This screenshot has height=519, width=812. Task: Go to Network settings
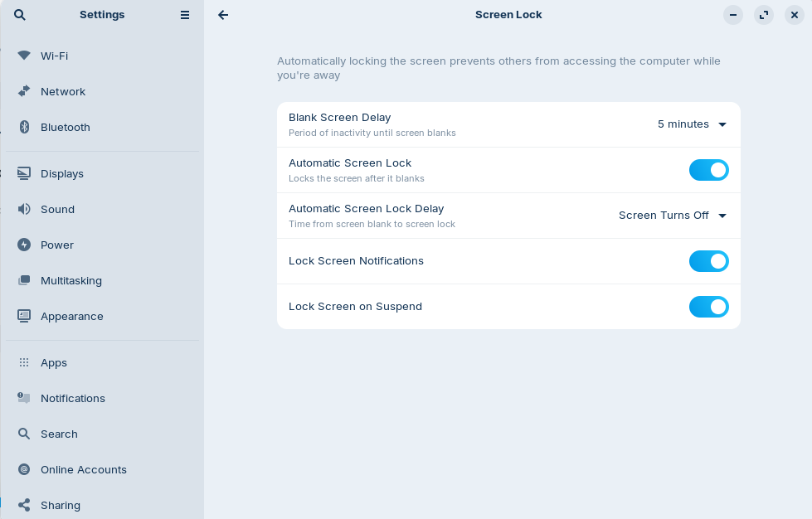63,91
